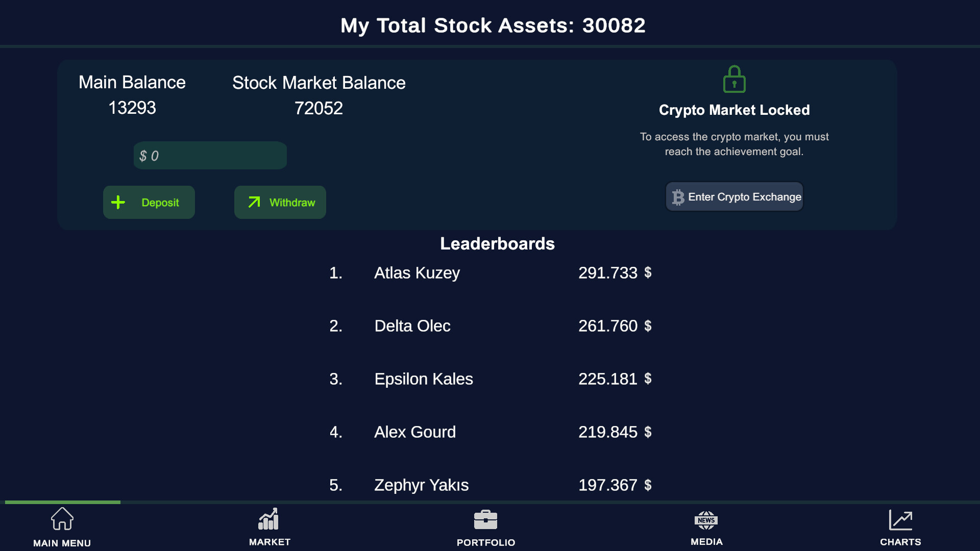Click the home icon in bottom navigation
This screenshot has width=980, height=551.
point(62,519)
